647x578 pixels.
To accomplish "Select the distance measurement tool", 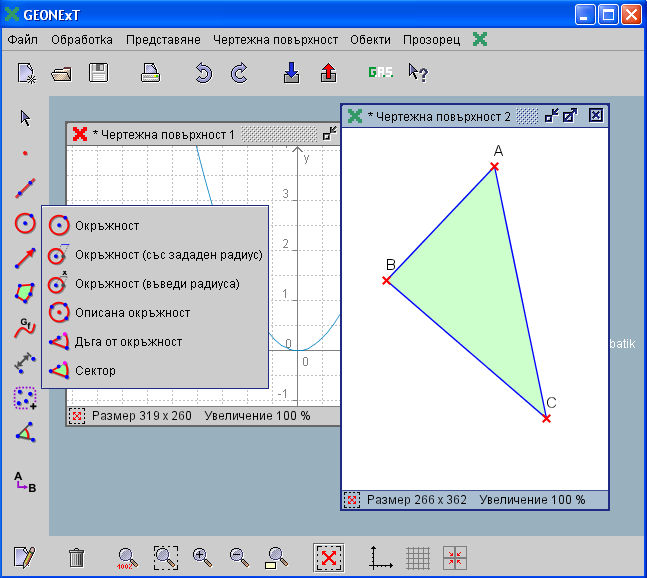I will click(x=25, y=363).
